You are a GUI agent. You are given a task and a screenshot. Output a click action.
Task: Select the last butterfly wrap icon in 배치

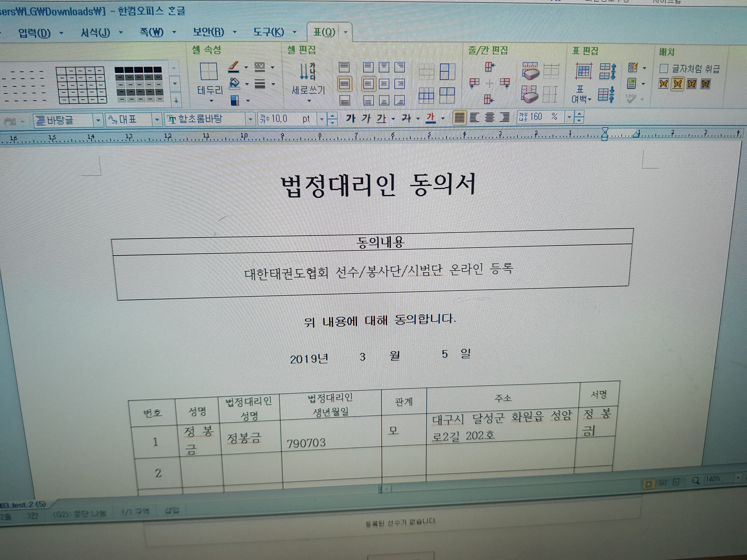705,84
